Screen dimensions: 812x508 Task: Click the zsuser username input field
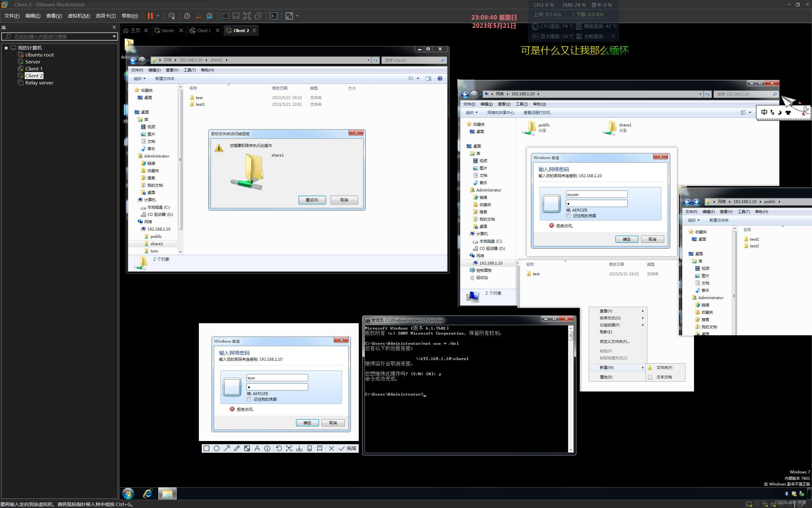596,195
